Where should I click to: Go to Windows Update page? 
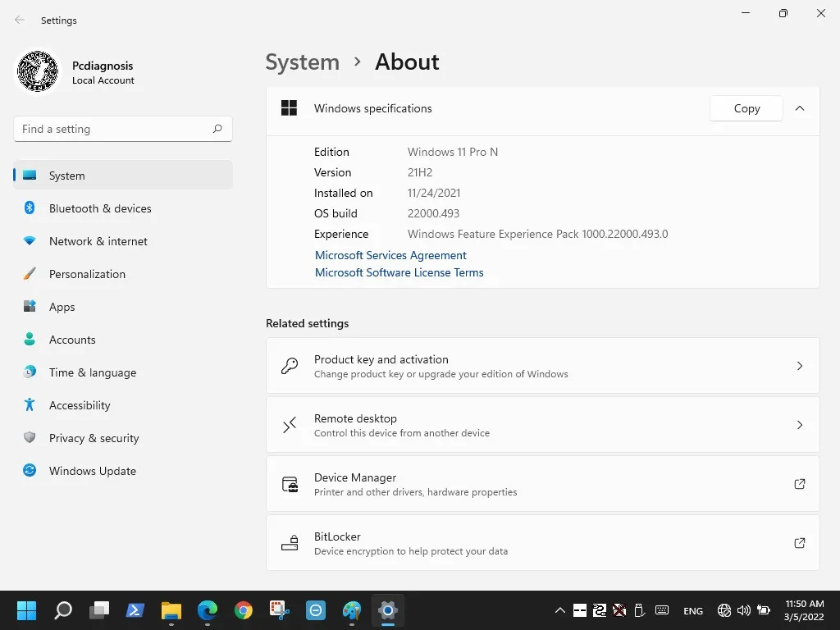(93, 471)
